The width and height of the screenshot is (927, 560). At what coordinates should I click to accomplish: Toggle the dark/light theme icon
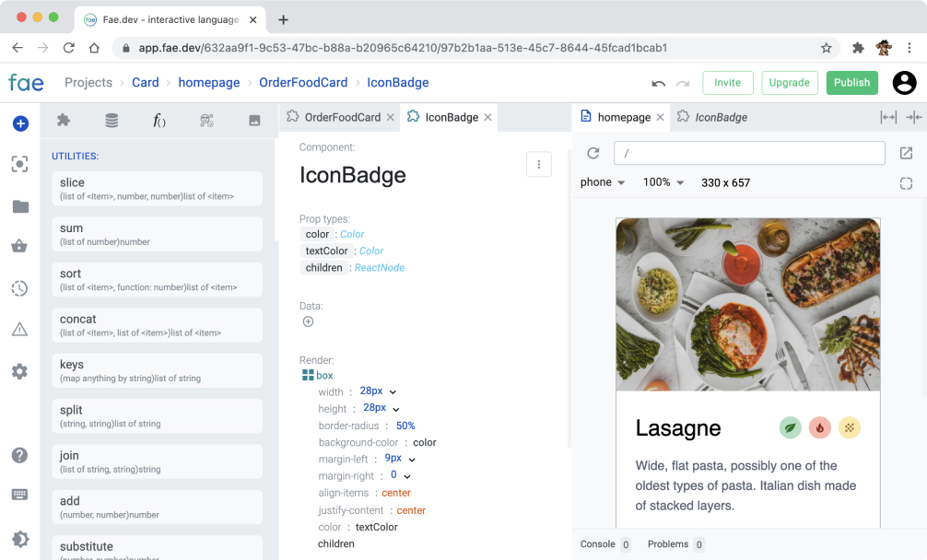(19, 539)
